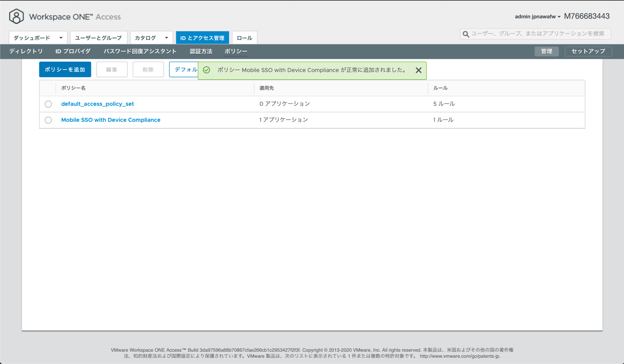Open the ロール tab
624x364 pixels.
click(x=244, y=38)
